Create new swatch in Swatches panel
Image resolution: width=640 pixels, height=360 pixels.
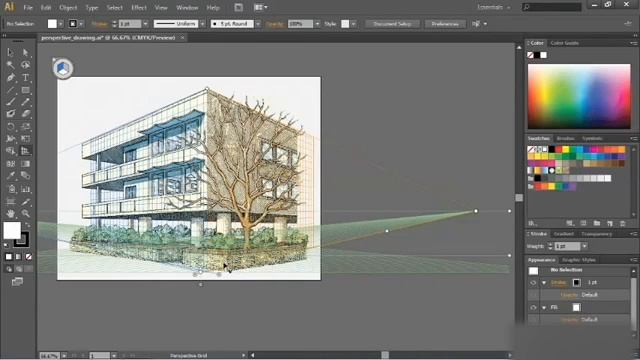610,223
